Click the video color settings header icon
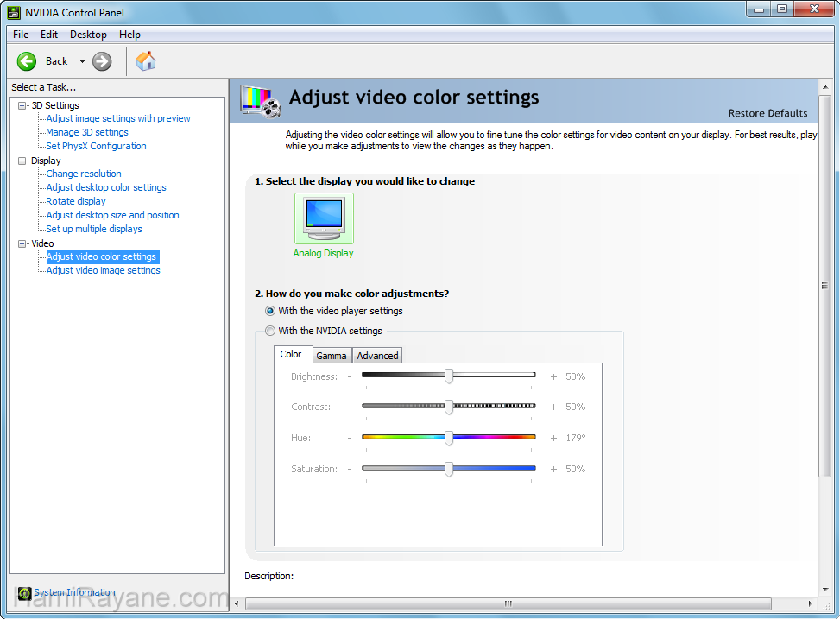 [x=261, y=101]
